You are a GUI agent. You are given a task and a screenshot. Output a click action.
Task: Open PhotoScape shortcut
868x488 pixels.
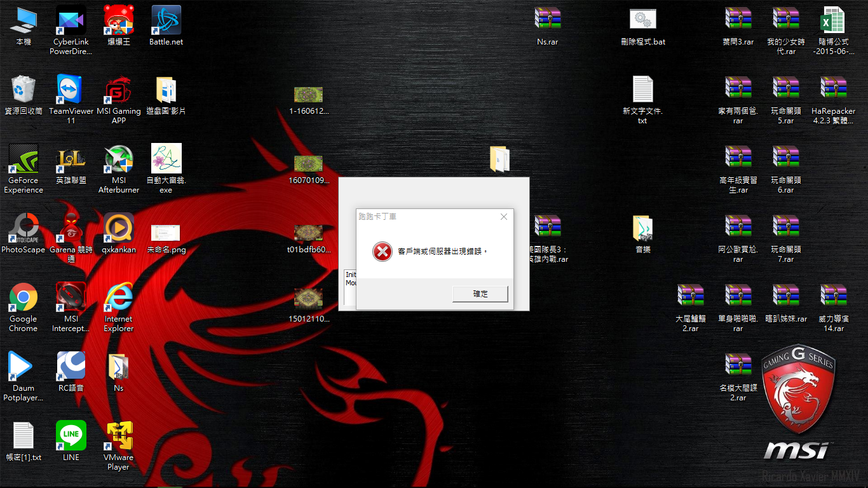click(x=24, y=234)
